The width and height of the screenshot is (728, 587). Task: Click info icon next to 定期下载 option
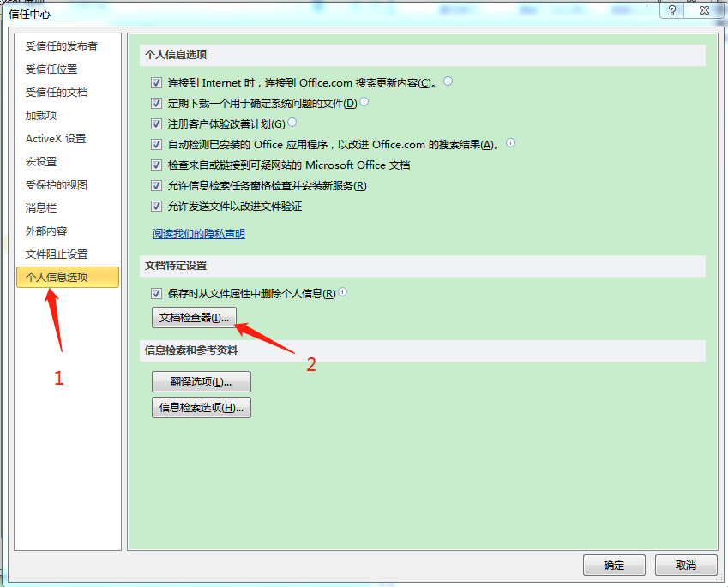tap(364, 102)
